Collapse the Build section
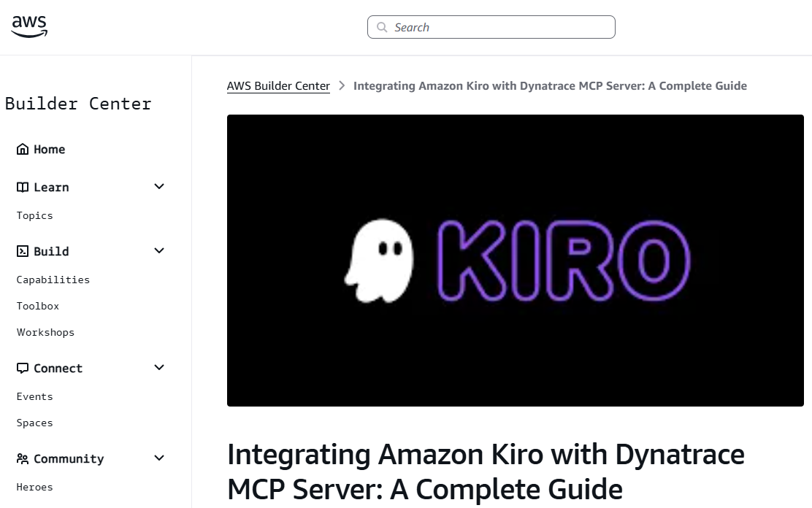812x508 pixels. tap(158, 250)
